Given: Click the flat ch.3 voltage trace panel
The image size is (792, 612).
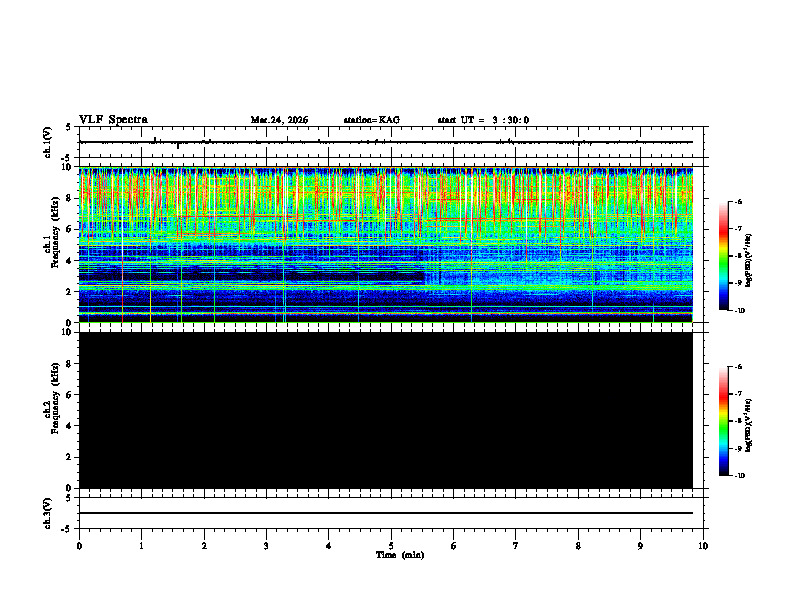Looking at the screenshot, I should point(393,513).
